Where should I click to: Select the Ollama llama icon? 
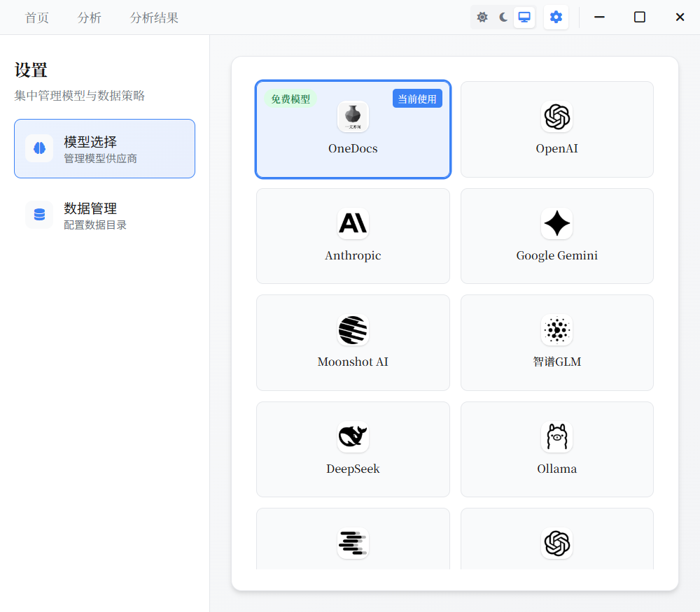coord(556,437)
